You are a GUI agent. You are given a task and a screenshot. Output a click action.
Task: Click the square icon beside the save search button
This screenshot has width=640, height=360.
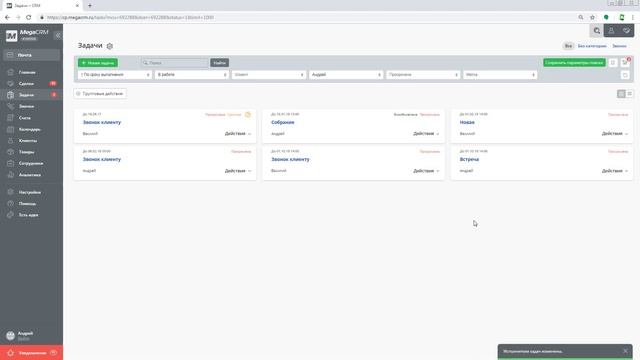click(x=613, y=63)
